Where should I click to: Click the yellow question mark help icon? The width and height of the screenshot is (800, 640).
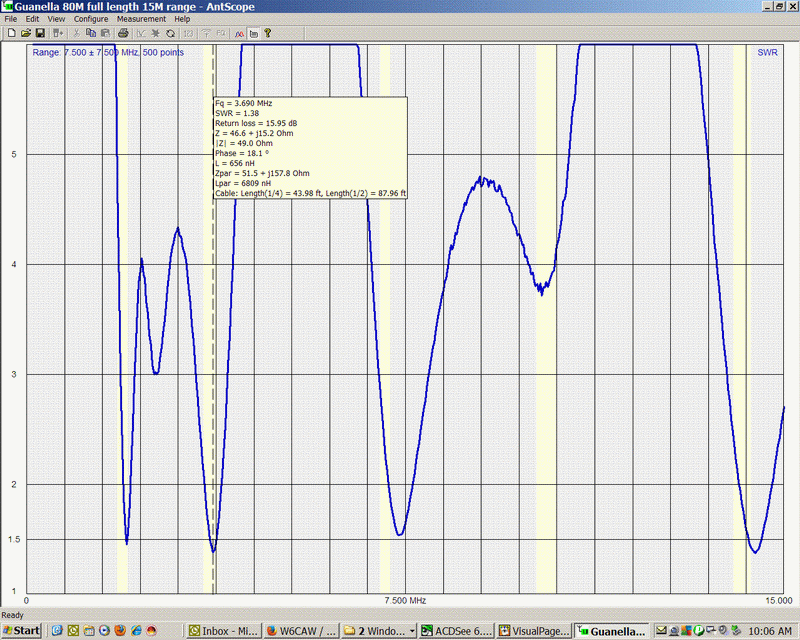coord(268,33)
